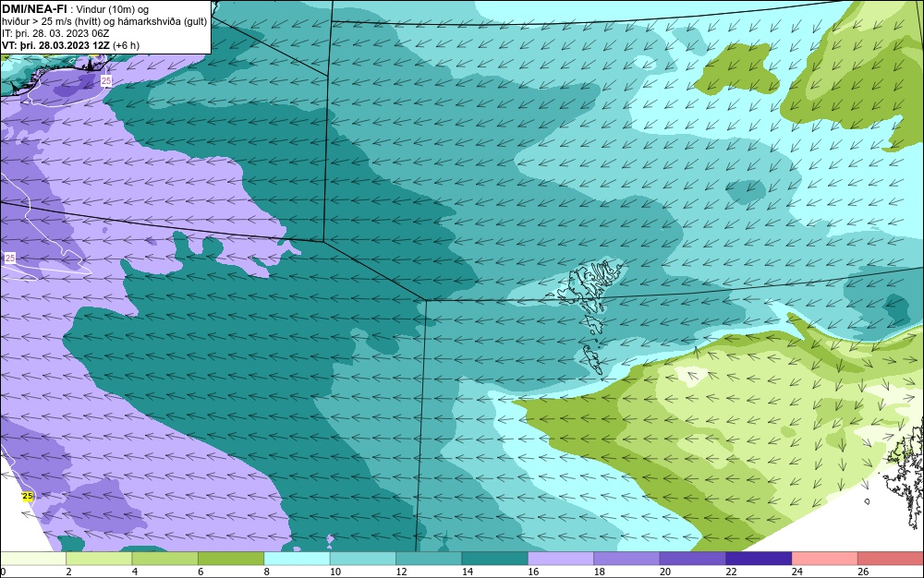This screenshot has height=578, width=924.
Task: Select the 4–6 m/s green legend swatch
Action: point(165,559)
